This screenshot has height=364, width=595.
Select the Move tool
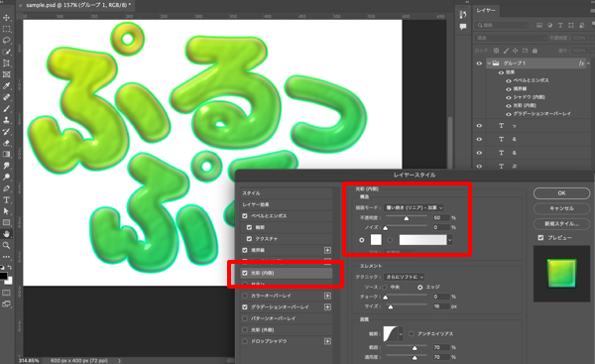tap(7, 18)
